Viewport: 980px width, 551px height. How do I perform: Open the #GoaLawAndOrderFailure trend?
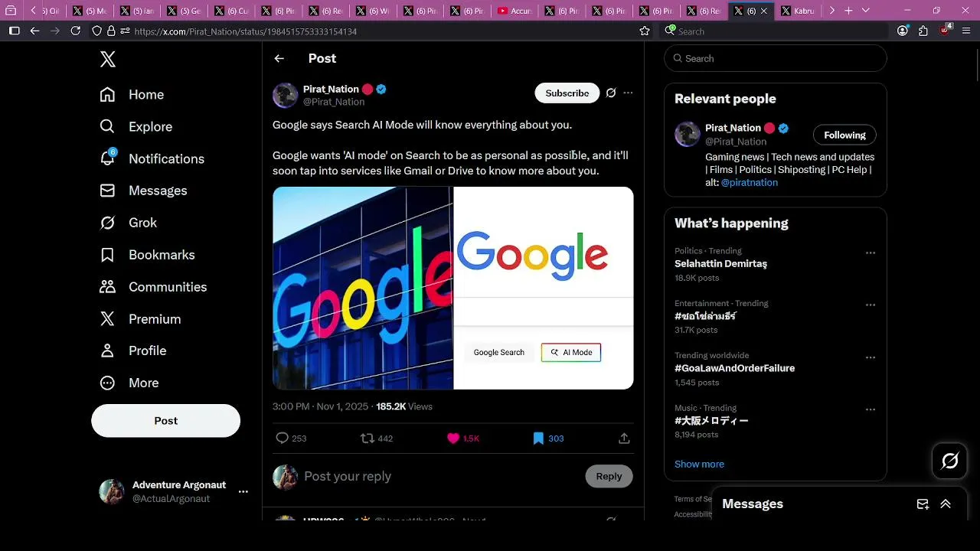(x=734, y=368)
